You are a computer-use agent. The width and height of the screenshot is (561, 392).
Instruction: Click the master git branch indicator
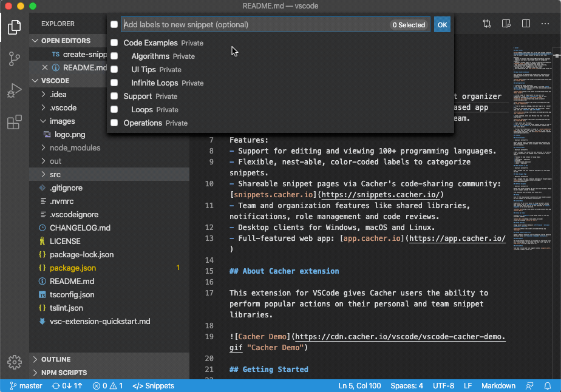[x=25, y=386]
